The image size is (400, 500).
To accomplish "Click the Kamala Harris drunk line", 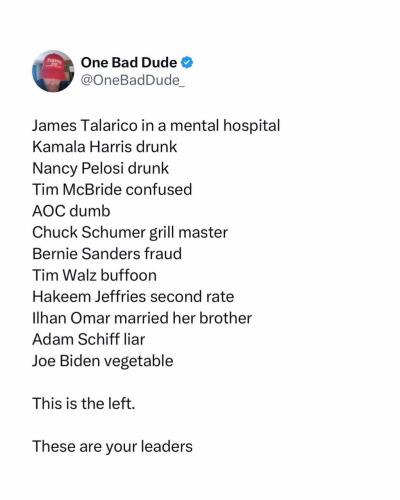I will [x=105, y=147].
